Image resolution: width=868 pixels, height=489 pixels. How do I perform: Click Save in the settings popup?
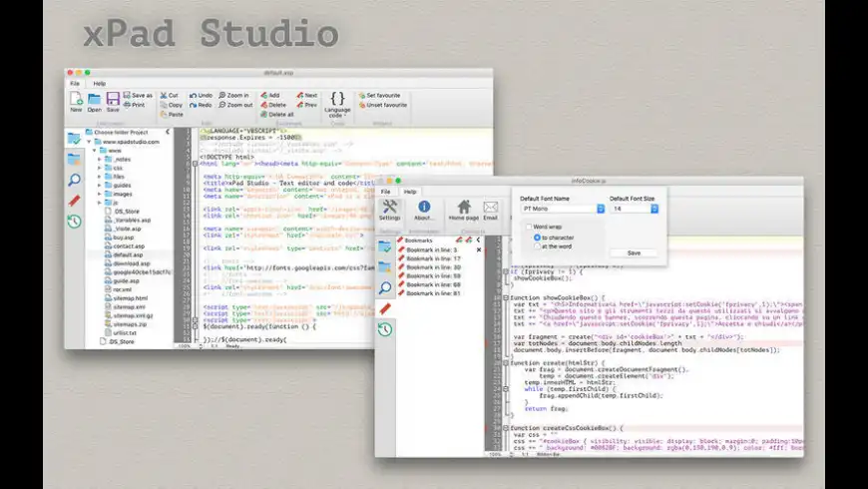[634, 253]
